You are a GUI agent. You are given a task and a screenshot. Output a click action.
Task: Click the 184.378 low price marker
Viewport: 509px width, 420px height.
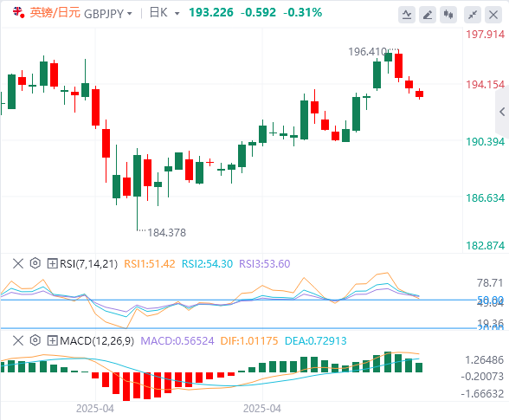[x=167, y=233]
